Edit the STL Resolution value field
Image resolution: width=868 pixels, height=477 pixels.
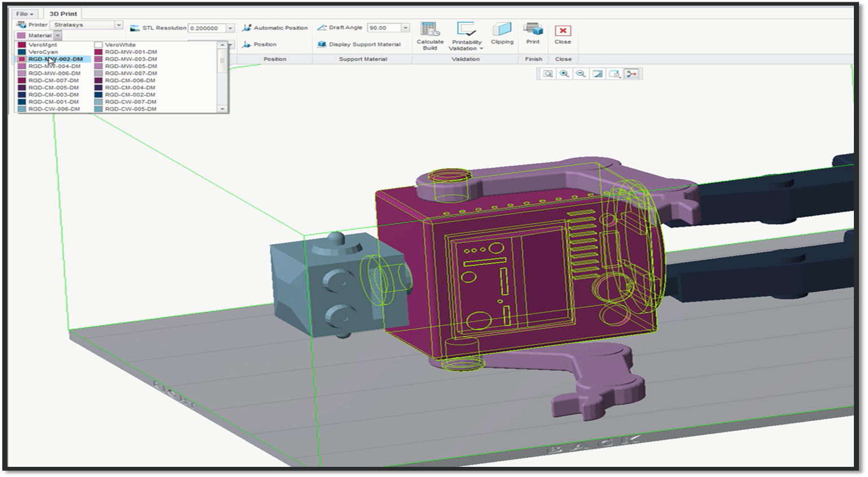click(207, 28)
